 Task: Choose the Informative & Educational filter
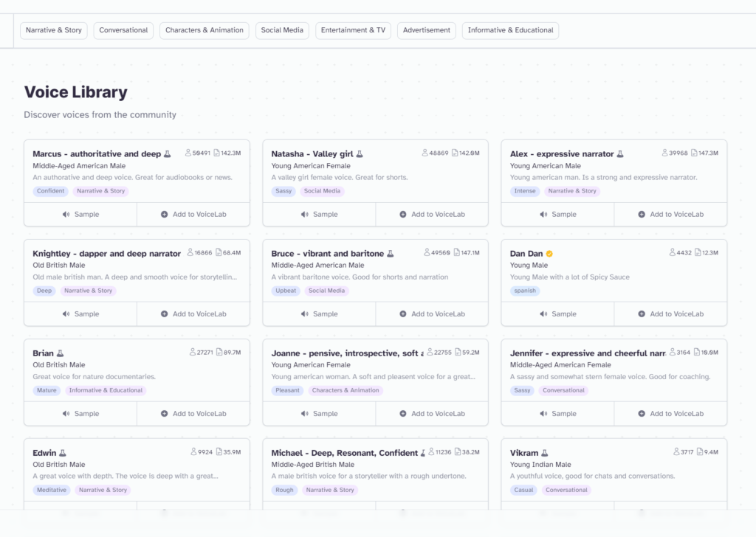[511, 30]
